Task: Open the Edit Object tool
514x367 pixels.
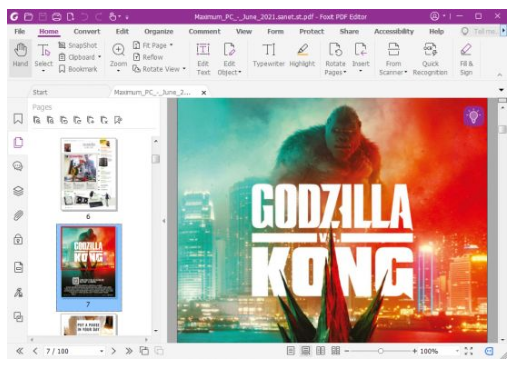Action: coord(229,59)
